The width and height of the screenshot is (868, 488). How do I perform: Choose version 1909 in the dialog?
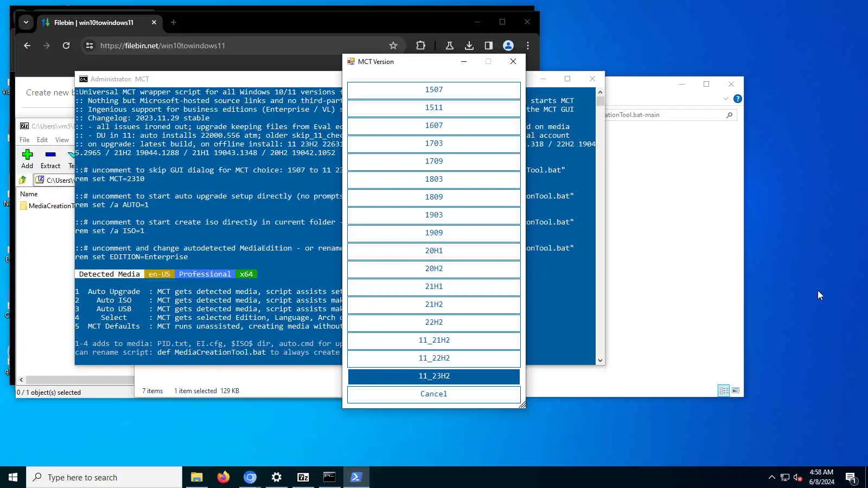coord(433,233)
